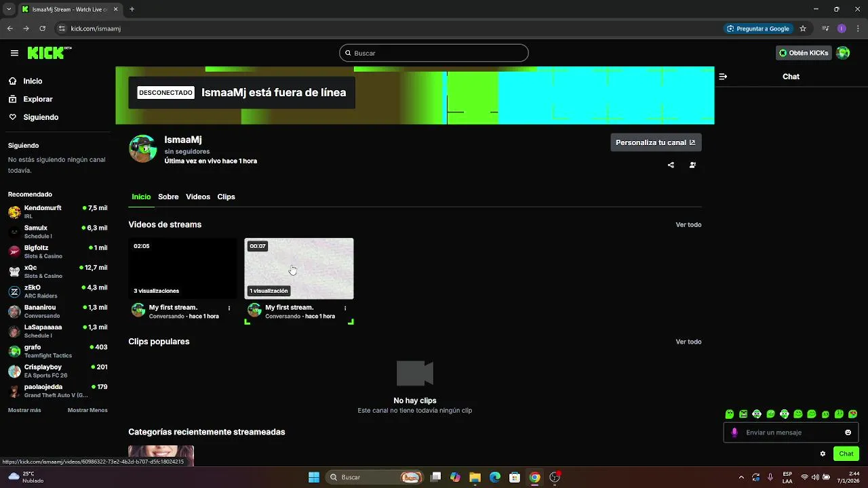The width and height of the screenshot is (868, 488).
Task: Click Preguntar a Google button
Action: coord(758,28)
